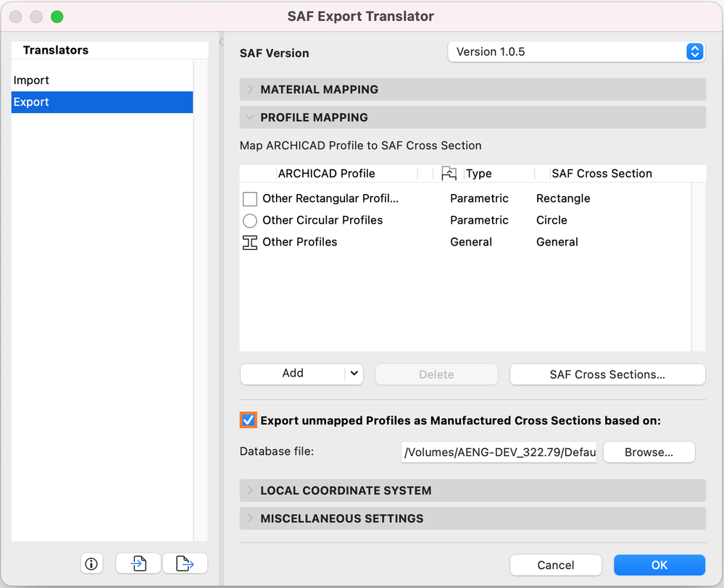Click the profile table vertical scrollbar
This screenshot has width=724, height=588.
click(x=698, y=266)
